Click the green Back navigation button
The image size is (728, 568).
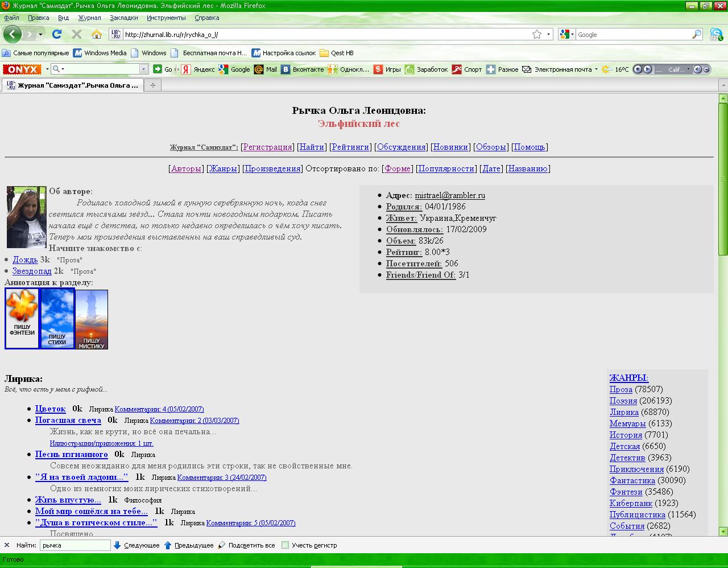coord(12,34)
